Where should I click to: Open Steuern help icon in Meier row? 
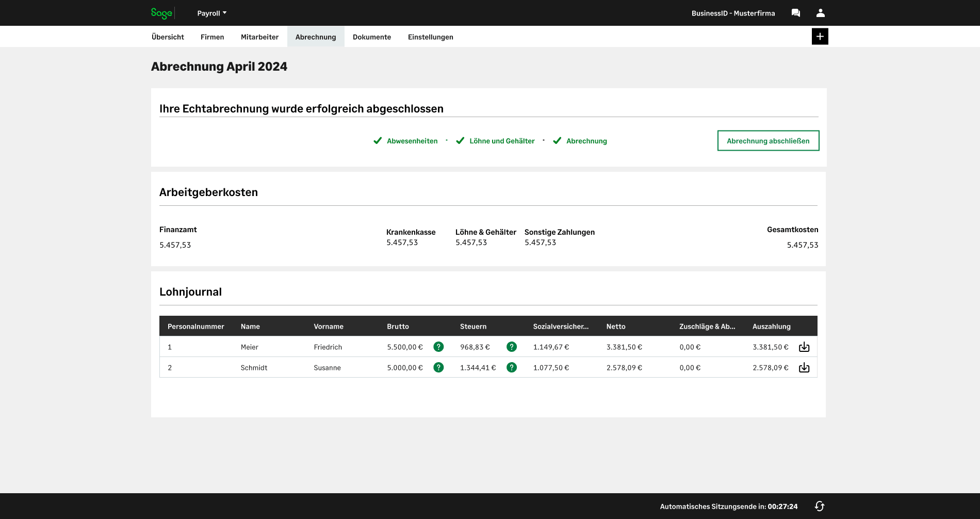512,347
